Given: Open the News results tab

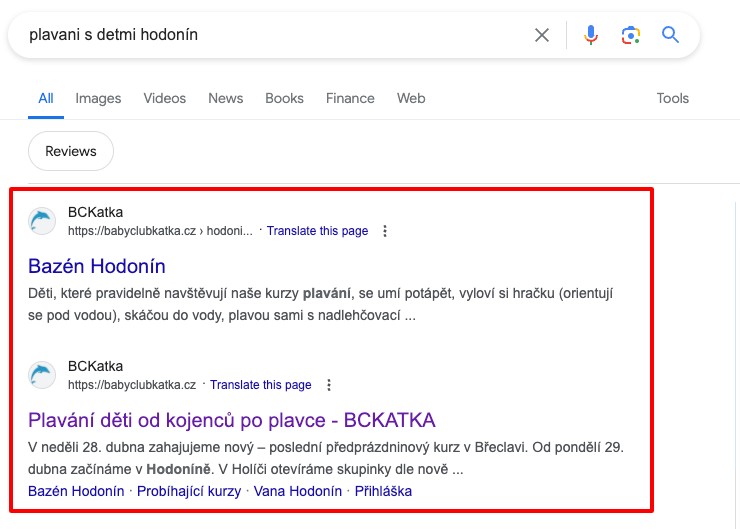Looking at the screenshot, I should pos(225,98).
